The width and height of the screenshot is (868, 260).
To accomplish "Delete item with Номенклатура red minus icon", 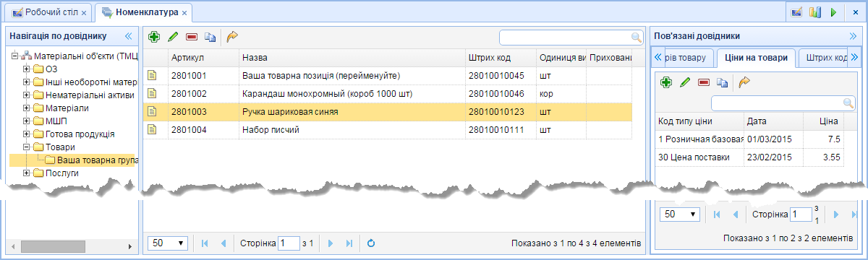I will (192, 36).
